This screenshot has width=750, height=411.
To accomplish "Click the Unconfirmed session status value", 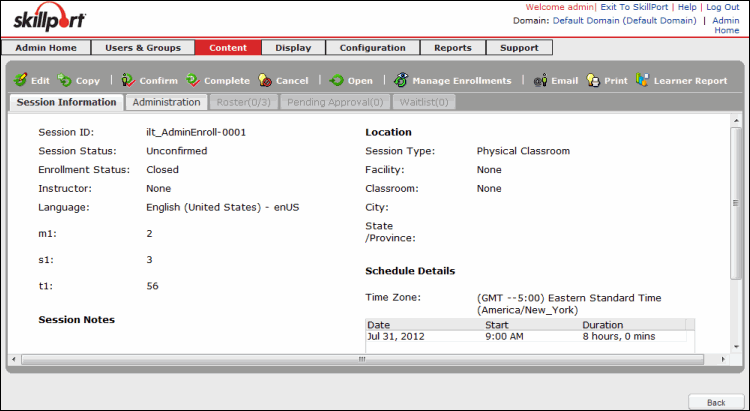I will tap(176, 151).
